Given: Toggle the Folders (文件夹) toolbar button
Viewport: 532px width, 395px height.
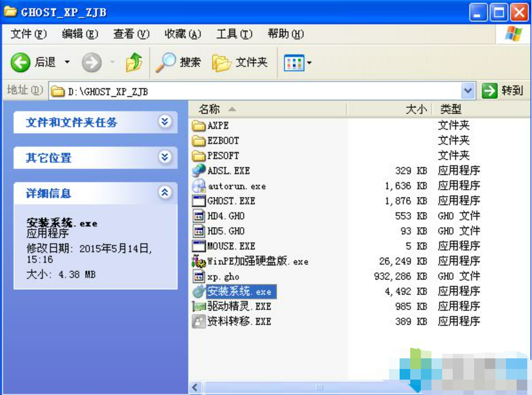Looking at the screenshot, I should pos(240,63).
